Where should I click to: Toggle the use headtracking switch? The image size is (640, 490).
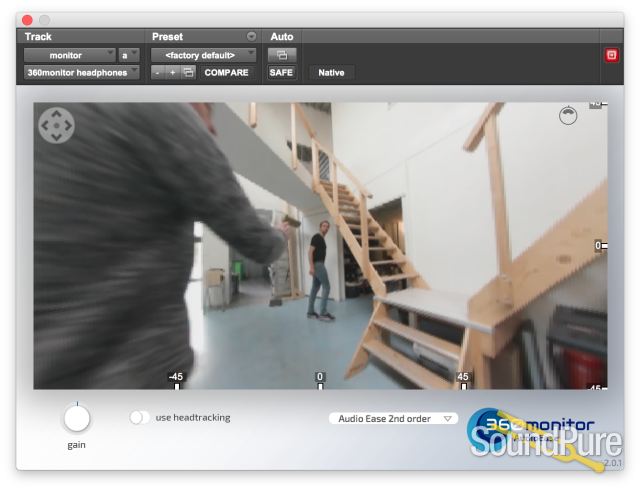click(140, 417)
